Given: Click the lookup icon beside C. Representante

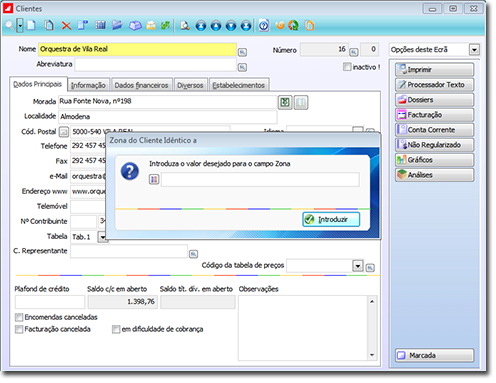Looking at the screenshot, I should [x=193, y=254].
